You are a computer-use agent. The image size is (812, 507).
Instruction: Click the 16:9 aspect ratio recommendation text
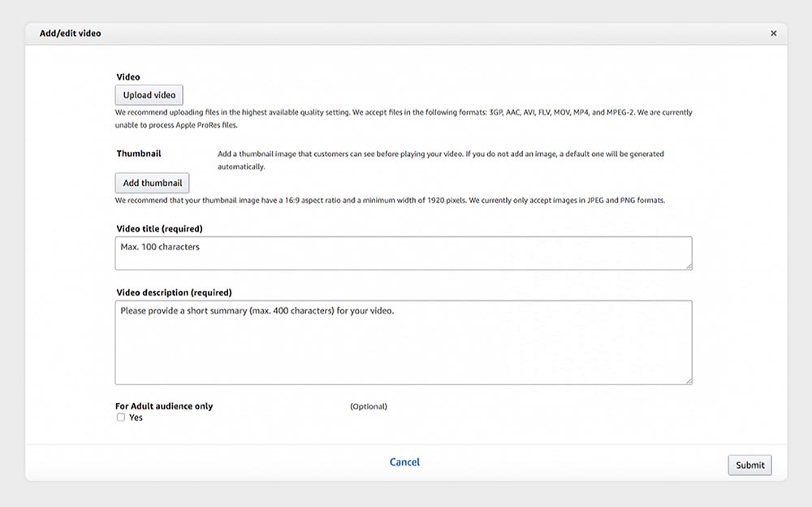pos(390,200)
